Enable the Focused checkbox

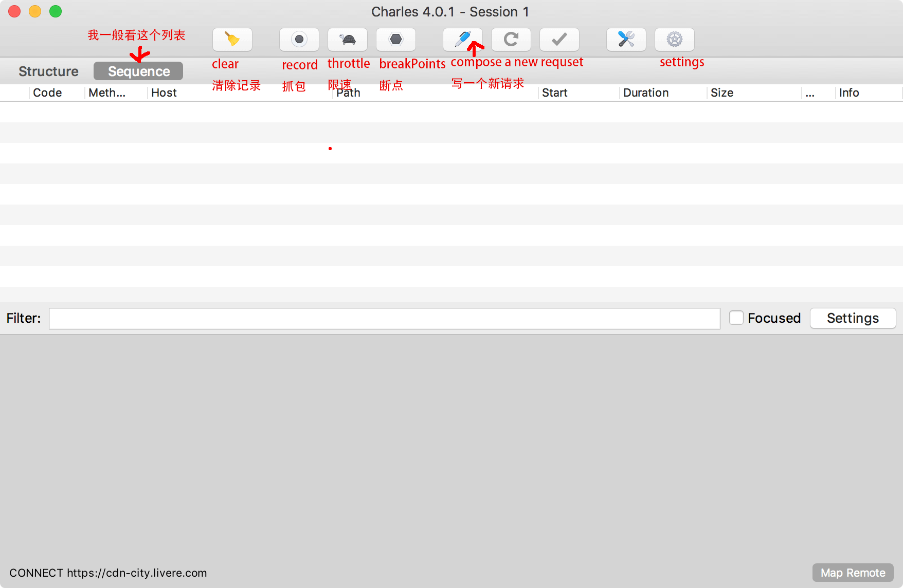(736, 318)
